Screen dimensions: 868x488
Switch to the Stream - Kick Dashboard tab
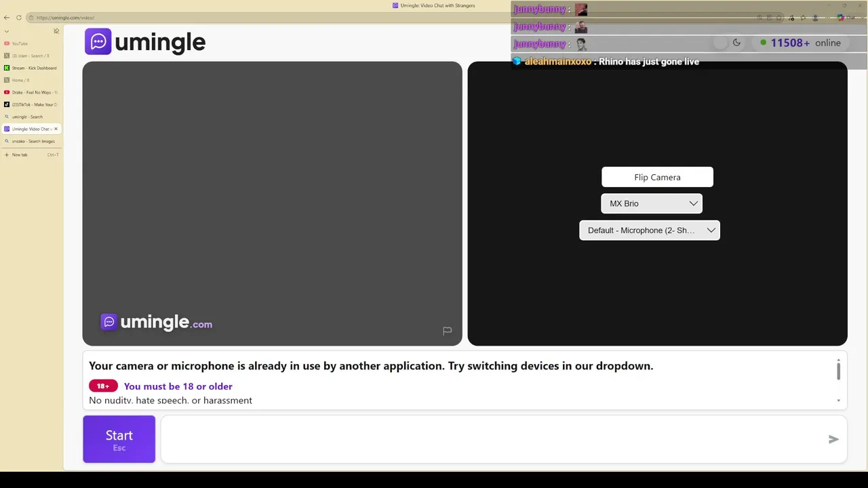(x=31, y=68)
